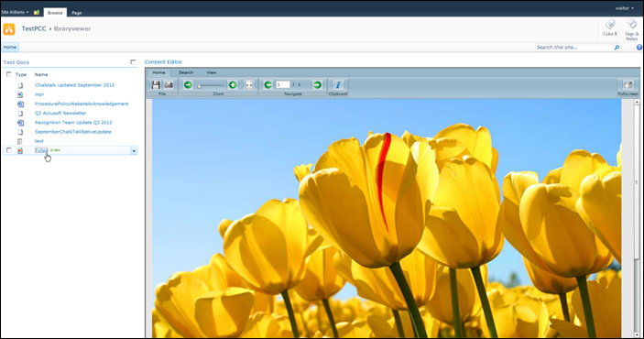Screen dimensions: 644x339
Task: Check the Tulips row checkbox
Action: (x=8, y=150)
